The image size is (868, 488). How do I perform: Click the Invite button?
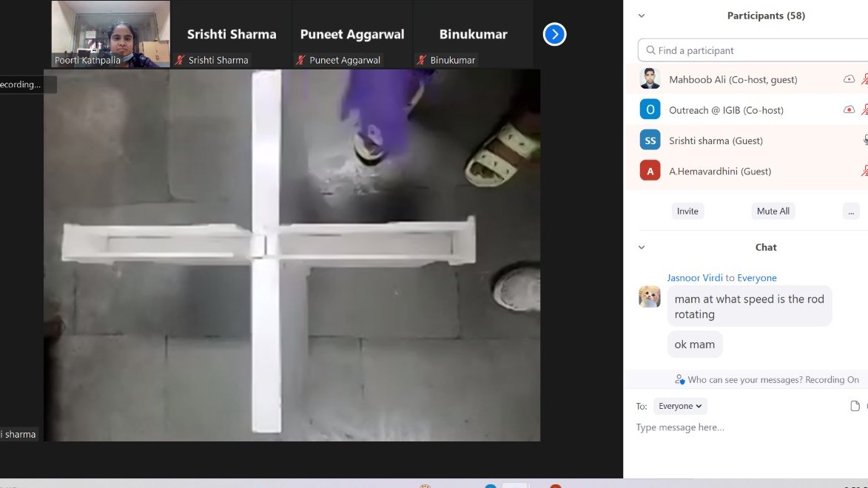(687, 211)
